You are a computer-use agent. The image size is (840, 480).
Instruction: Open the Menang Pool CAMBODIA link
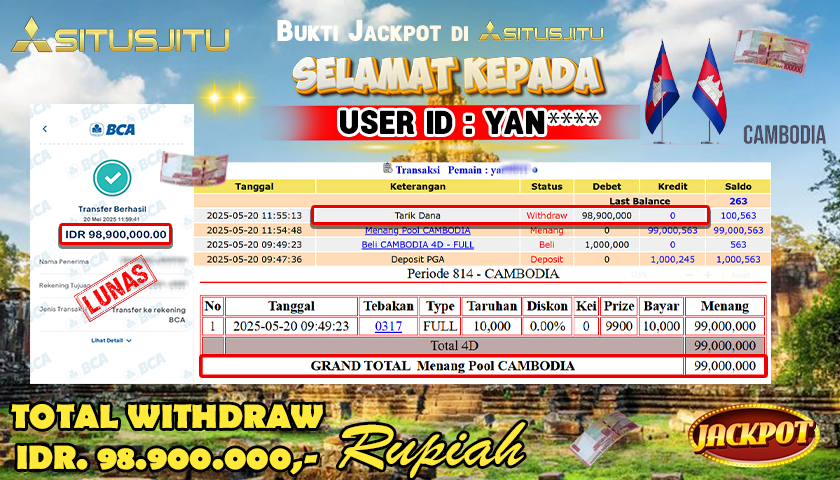[x=417, y=230]
